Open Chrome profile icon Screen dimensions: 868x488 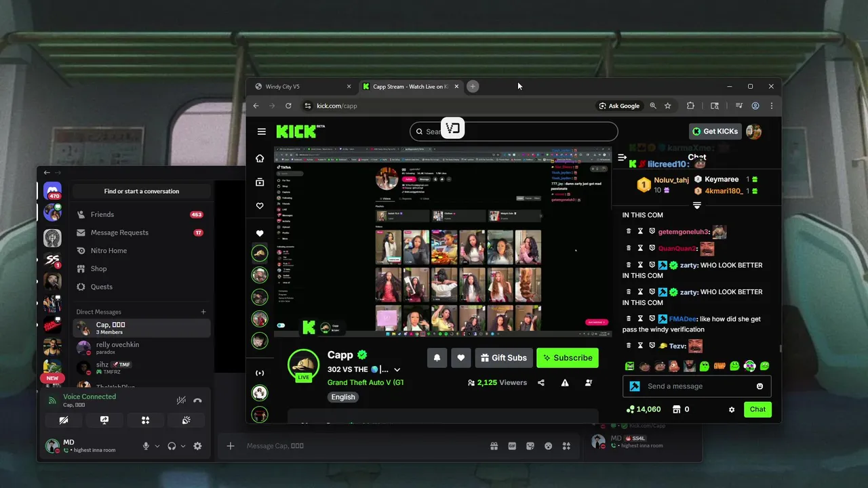[755, 106]
